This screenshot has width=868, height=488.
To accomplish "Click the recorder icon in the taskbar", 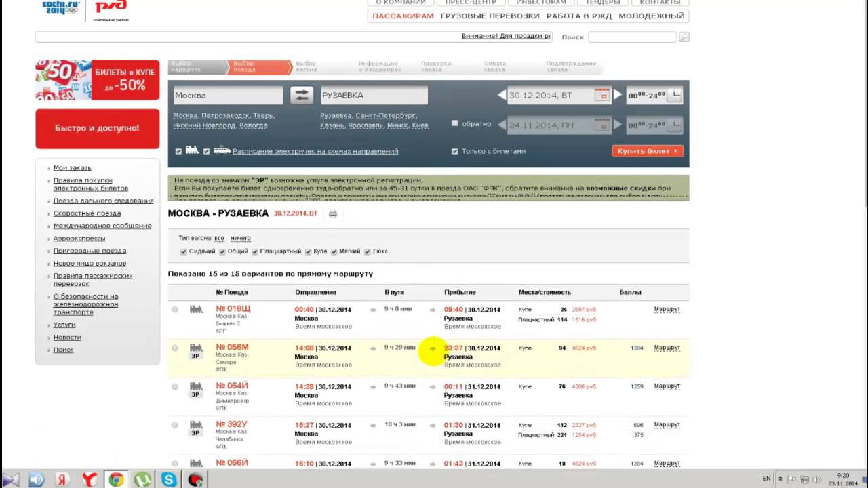I will 195,480.
